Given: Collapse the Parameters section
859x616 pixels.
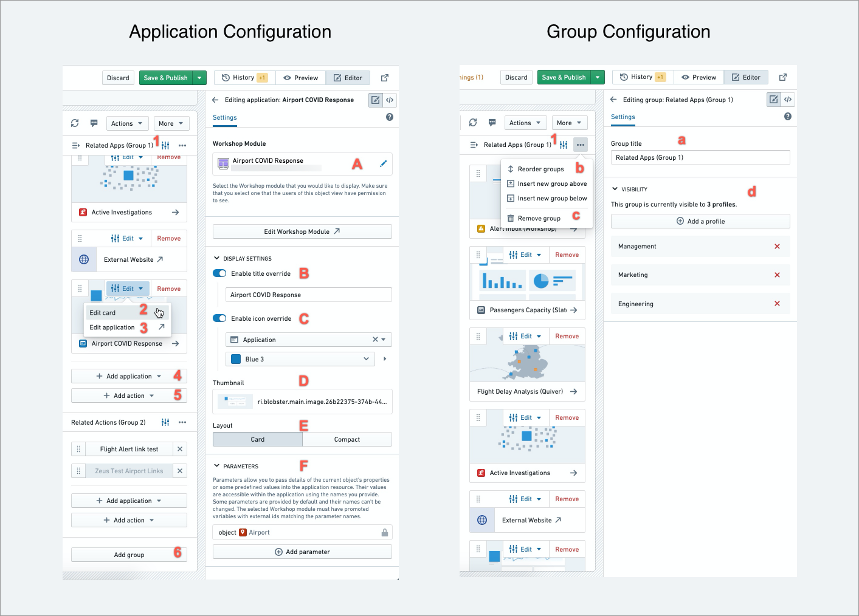Looking at the screenshot, I should 216,466.
